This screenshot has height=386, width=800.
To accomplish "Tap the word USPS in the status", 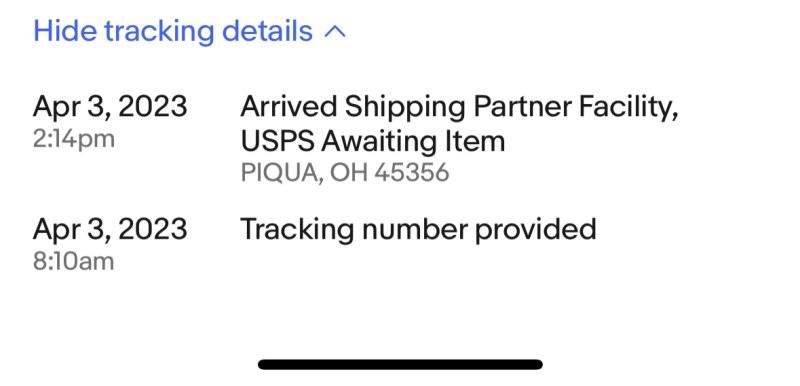I will (x=277, y=141).
